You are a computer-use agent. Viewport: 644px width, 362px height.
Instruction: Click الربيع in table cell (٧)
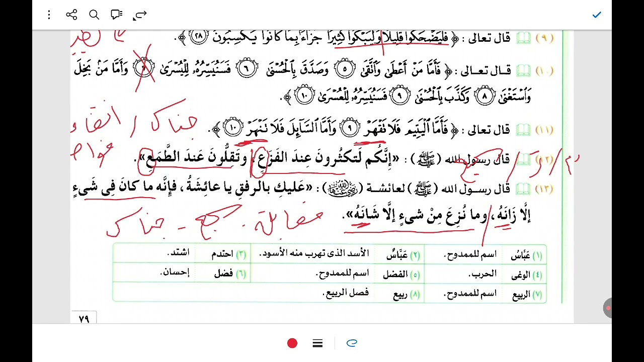point(521,296)
